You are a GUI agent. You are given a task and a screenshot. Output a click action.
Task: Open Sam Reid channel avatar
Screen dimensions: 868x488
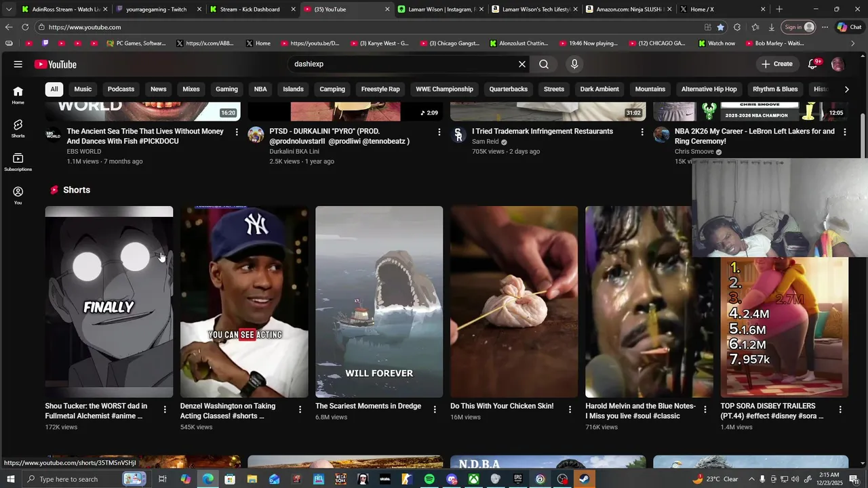click(458, 134)
